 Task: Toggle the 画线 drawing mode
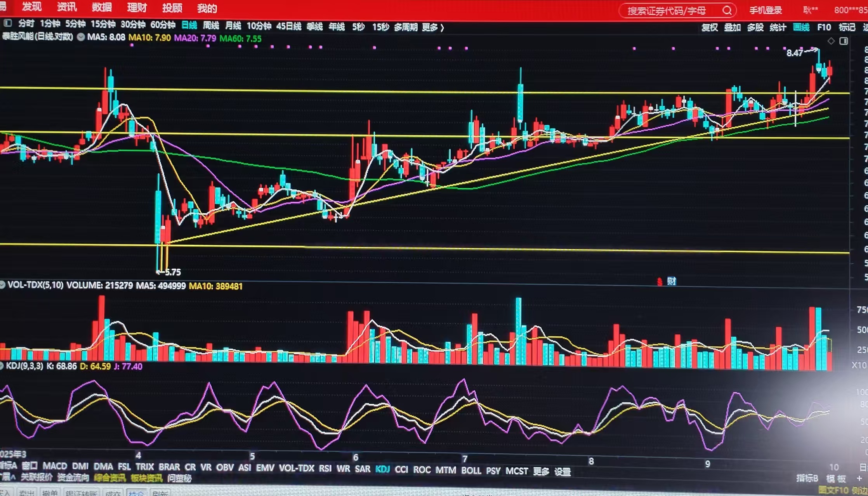[x=801, y=27]
